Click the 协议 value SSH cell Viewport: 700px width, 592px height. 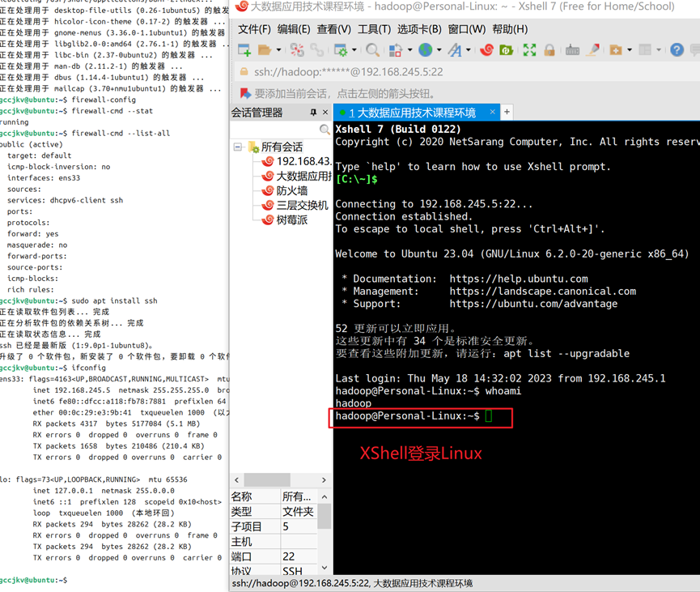(x=299, y=571)
